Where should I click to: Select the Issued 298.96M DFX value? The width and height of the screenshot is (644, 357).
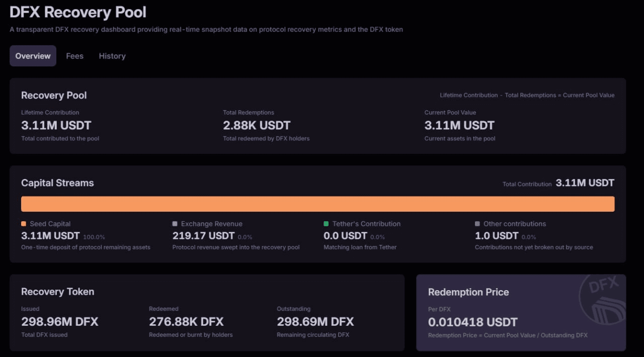tap(59, 322)
